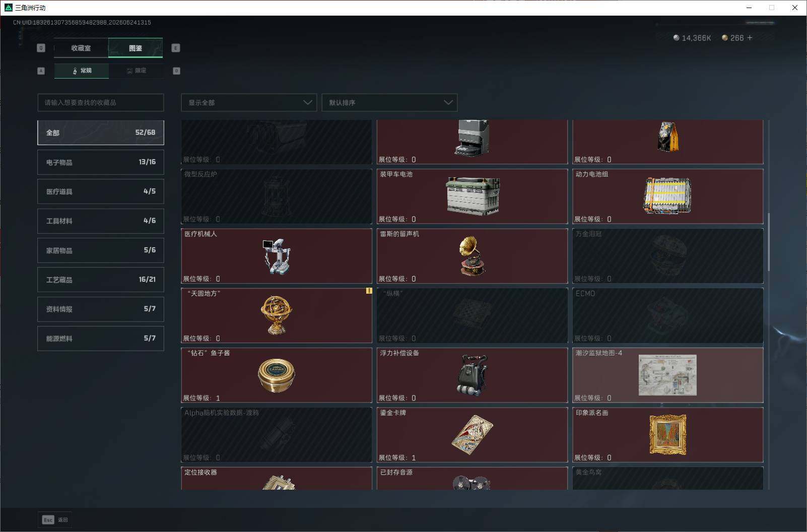Select the 常规 sub-tab
This screenshot has height=532, width=807.
click(82, 71)
